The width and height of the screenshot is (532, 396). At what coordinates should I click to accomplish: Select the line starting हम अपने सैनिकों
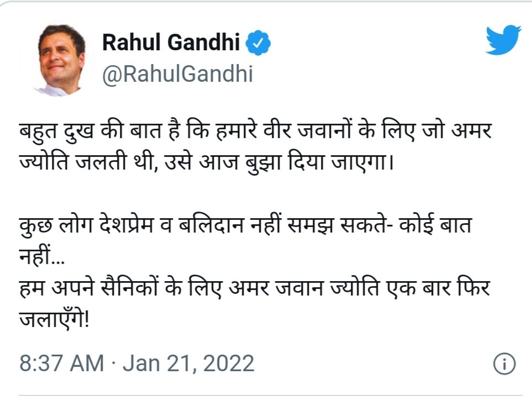point(255,289)
